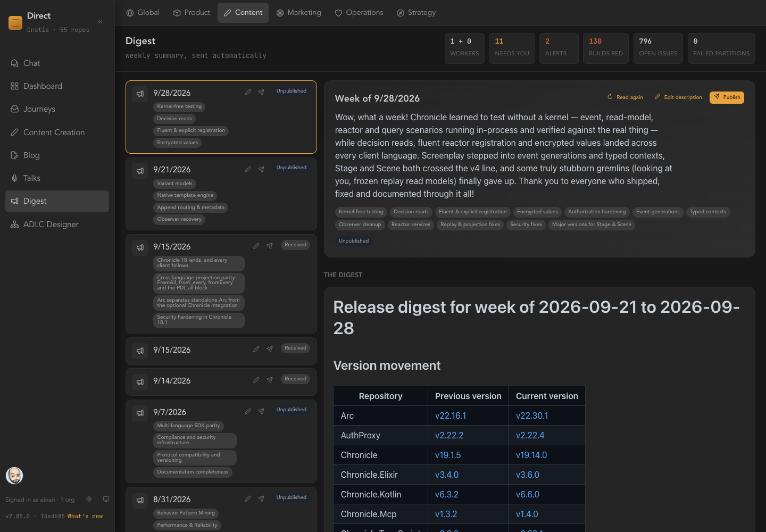This screenshot has width=766, height=532.
Task: Switch to the Product tab
Action: 191,13
